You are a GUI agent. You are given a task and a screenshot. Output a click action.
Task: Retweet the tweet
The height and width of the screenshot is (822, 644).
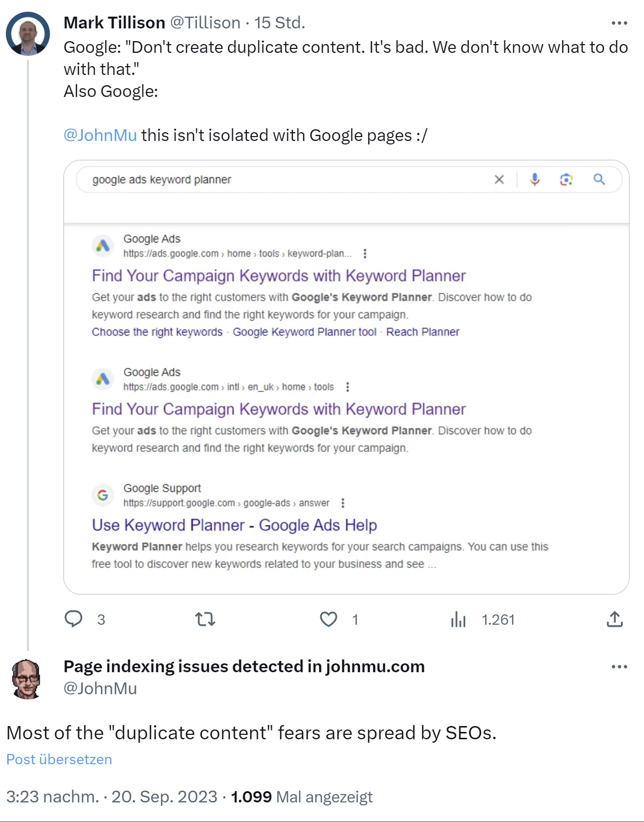(205, 620)
